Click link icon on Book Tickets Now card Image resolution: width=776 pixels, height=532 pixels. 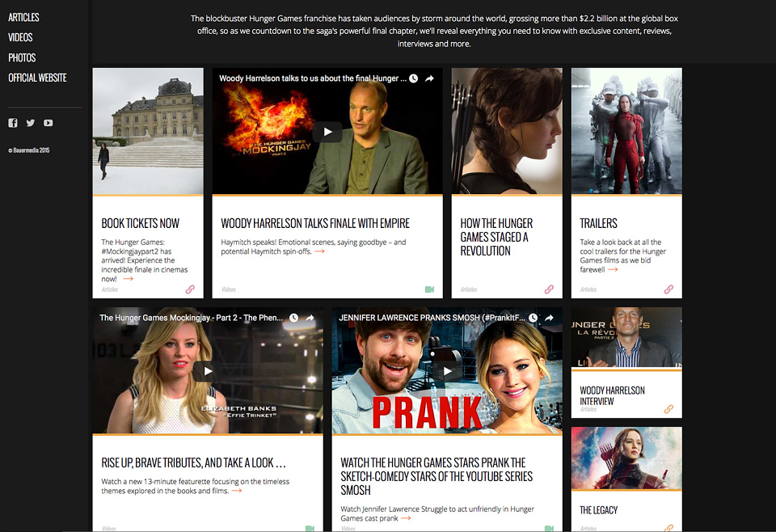pos(190,289)
